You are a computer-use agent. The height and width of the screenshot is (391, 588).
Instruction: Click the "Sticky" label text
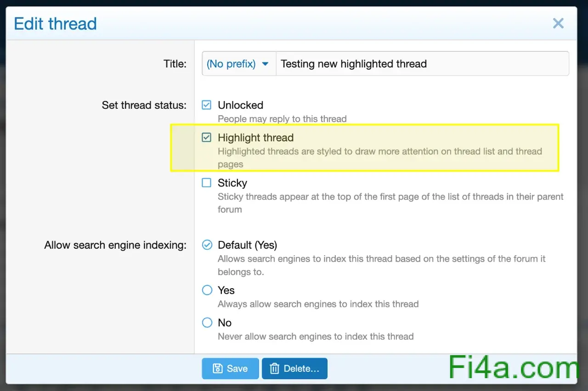(x=232, y=183)
